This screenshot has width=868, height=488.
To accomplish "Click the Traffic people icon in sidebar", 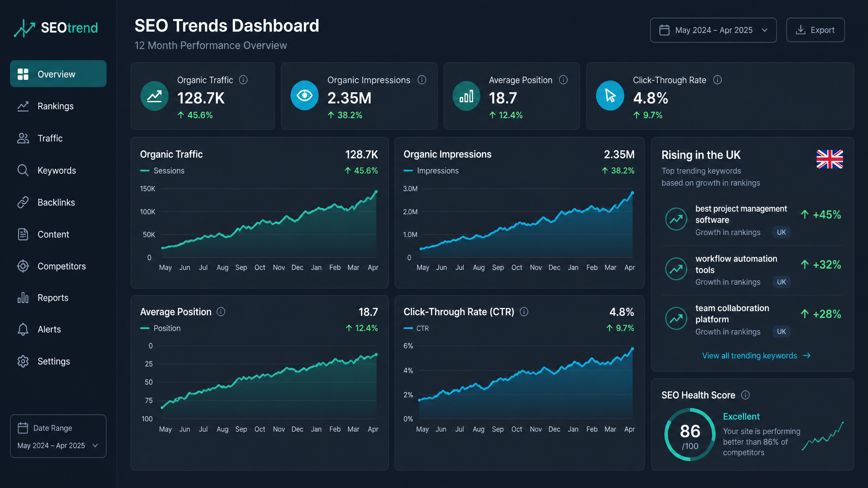I will [23, 138].
